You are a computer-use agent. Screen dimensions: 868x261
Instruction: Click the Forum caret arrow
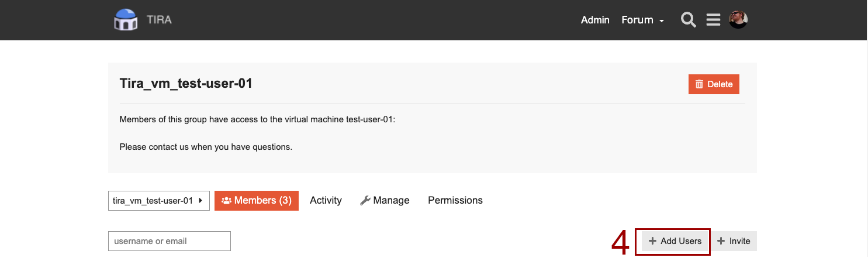click(661, 21)
